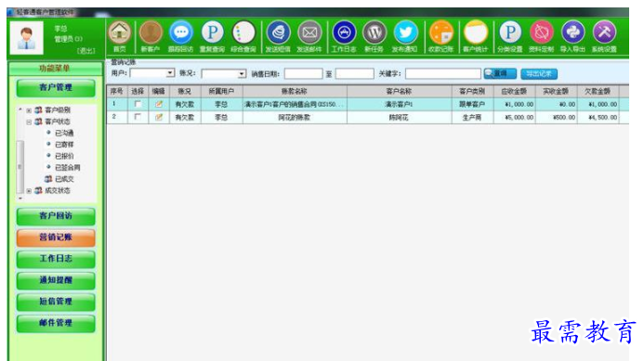Click the user avatar picture
Image resolution: width=644 pixels, height=361 pixels.
pyautogui.click(x=27, y=38)
